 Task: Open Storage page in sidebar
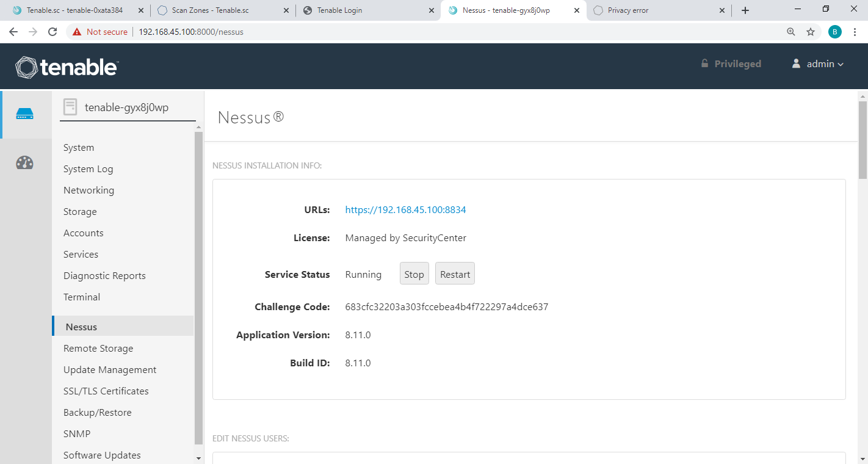click(x=80, y=212)
